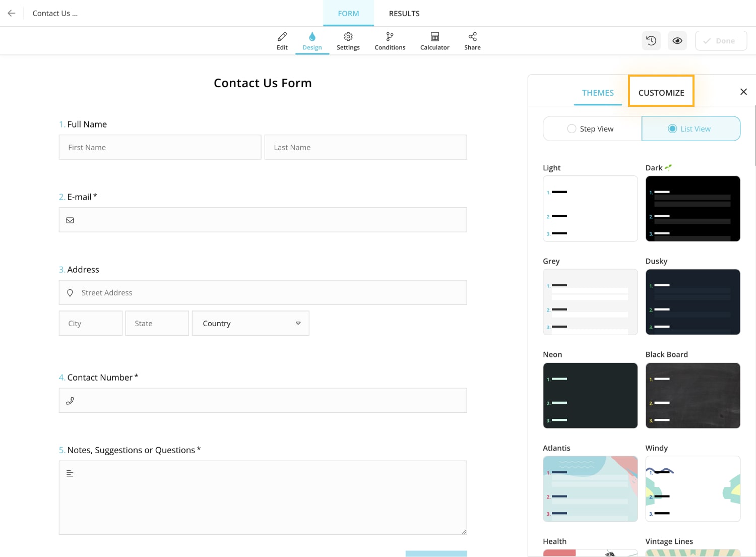Click the text lines icon in Notes field
The width and height of the screenshot is (756, 557).
(70, 473)
